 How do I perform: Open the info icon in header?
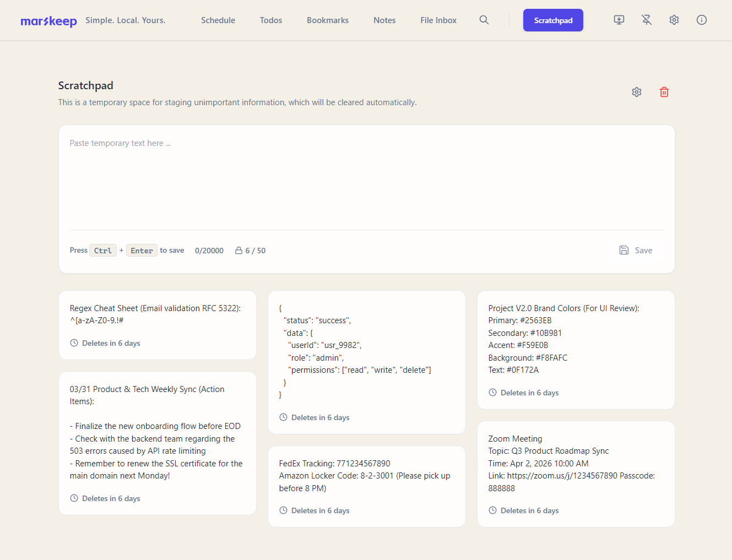(x=702, y=20)
